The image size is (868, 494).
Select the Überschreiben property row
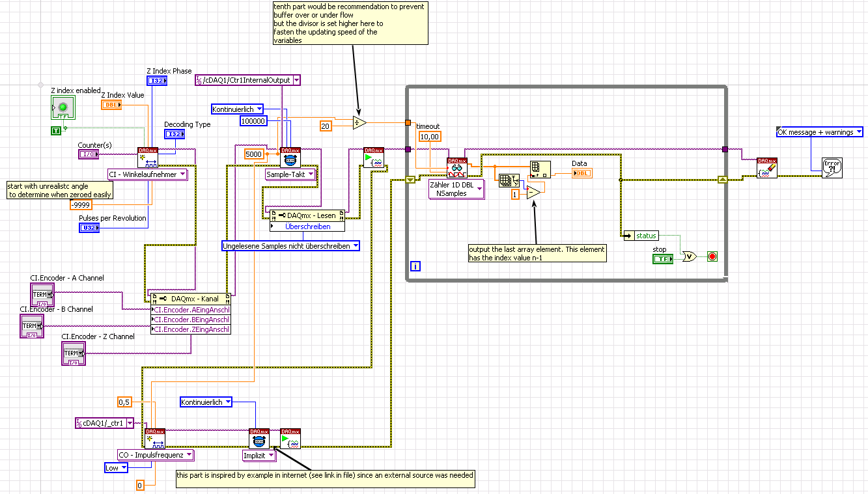(307, 226)
